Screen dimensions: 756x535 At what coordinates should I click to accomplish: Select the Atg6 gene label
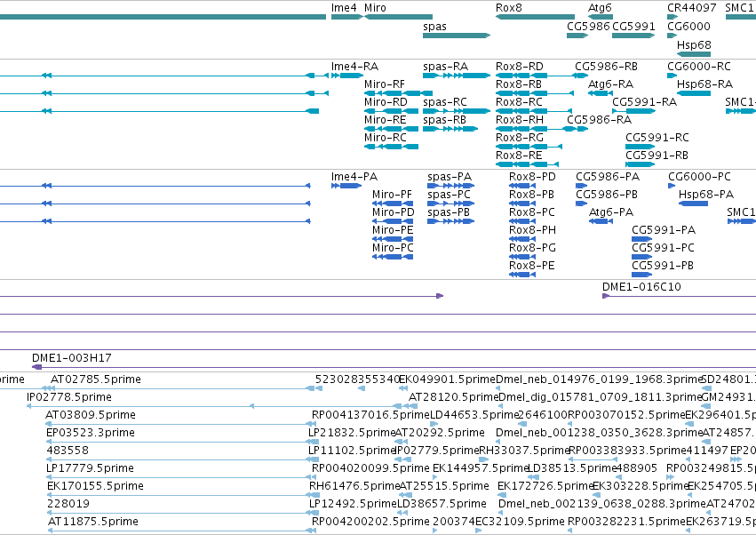(600, 8)
